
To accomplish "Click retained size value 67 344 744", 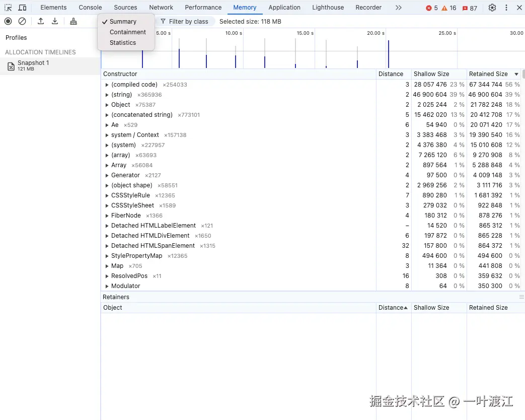I will coord(486,85).
